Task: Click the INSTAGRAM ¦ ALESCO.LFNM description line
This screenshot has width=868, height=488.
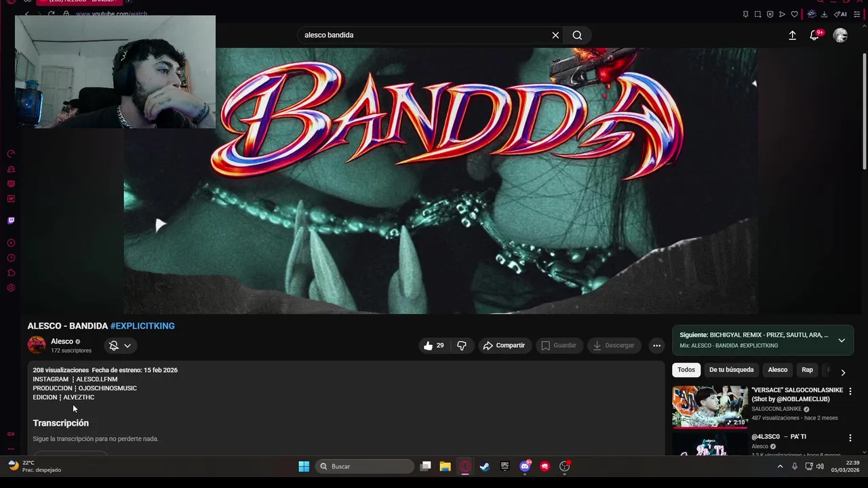Action: [x=75, y=380]
